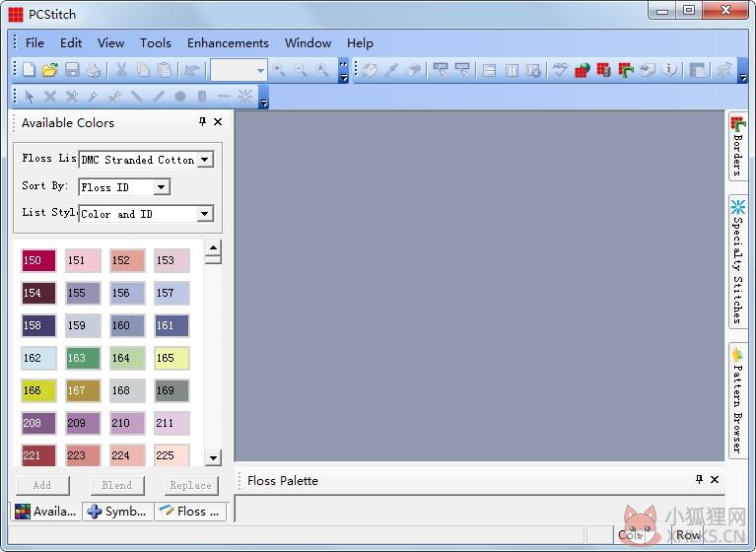Screen dimensions: 756x552
Task: Pick floss color swatch 221
Action: pos(38,455)
